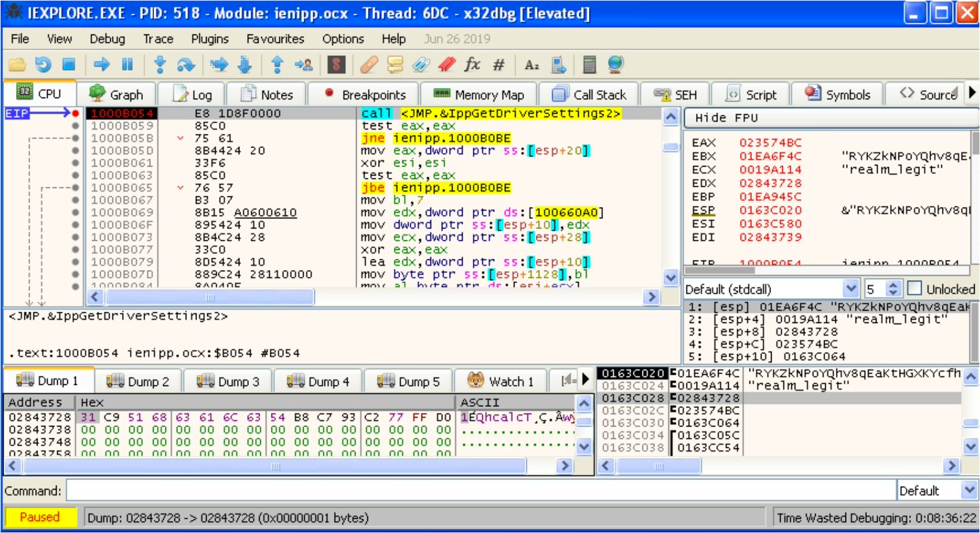Viewport: 980px width, 533px height.
Task: Toggle breakpoint dot at address 1000B07D
Action: click(x=76, y=274)
